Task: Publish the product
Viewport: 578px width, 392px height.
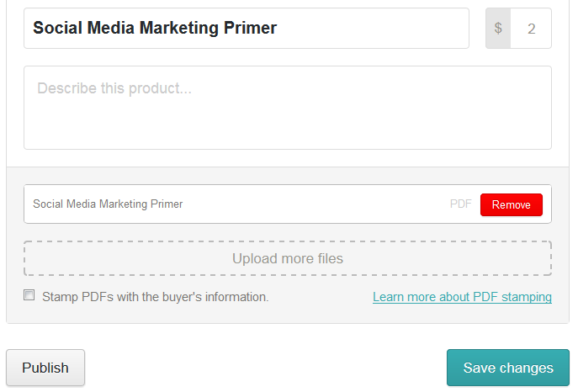Action: (45, 368)
